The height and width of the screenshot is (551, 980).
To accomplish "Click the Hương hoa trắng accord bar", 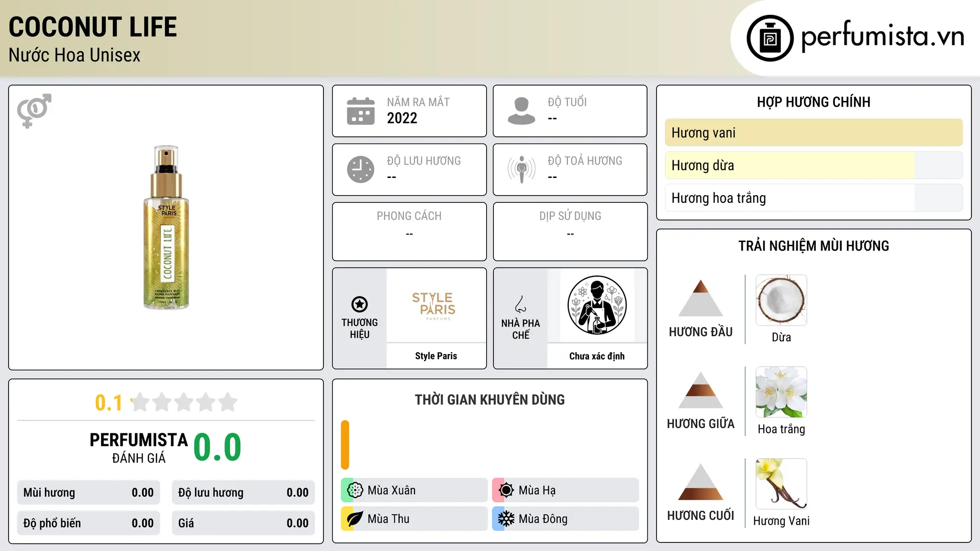I will point(814,198).
